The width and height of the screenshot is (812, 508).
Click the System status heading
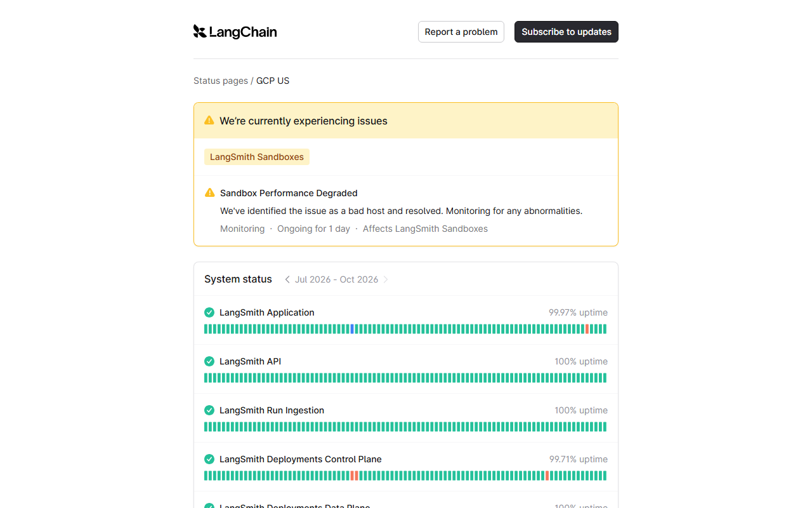pos(238,279)
